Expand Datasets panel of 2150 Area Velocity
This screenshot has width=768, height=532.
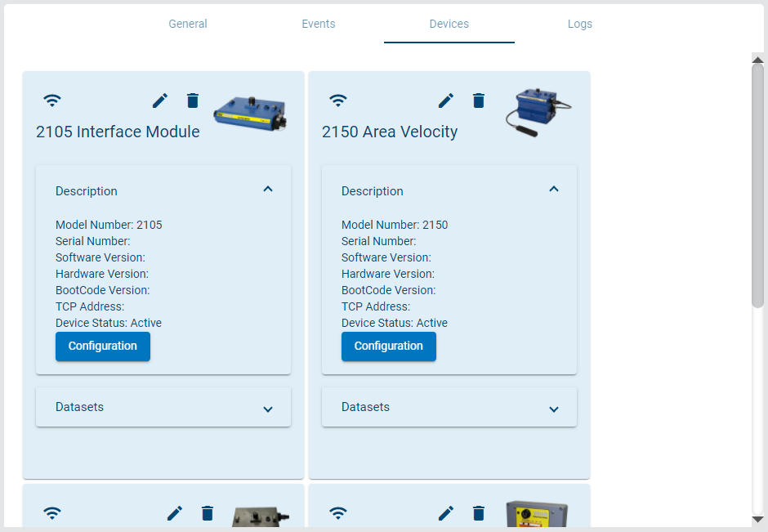point(554,409)
